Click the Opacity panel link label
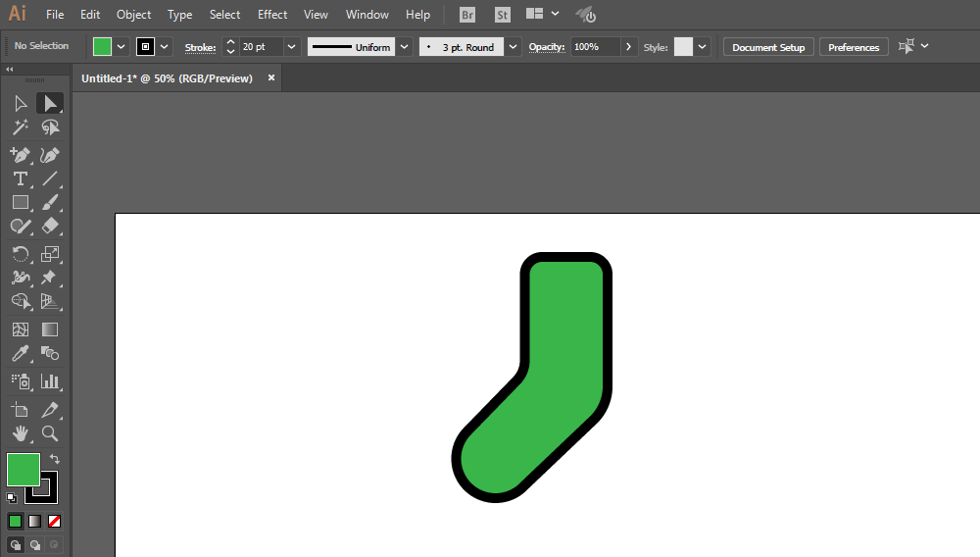 546,47
